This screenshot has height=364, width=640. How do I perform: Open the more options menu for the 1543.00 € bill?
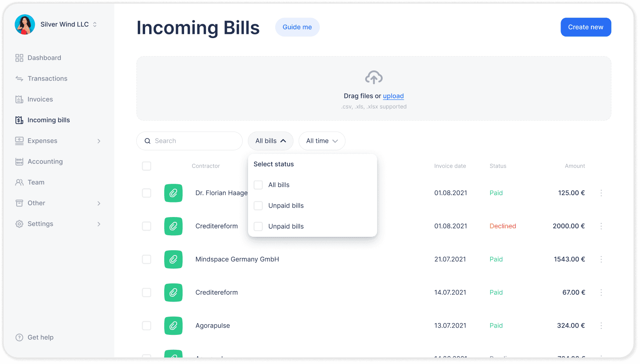coord(601,260)
